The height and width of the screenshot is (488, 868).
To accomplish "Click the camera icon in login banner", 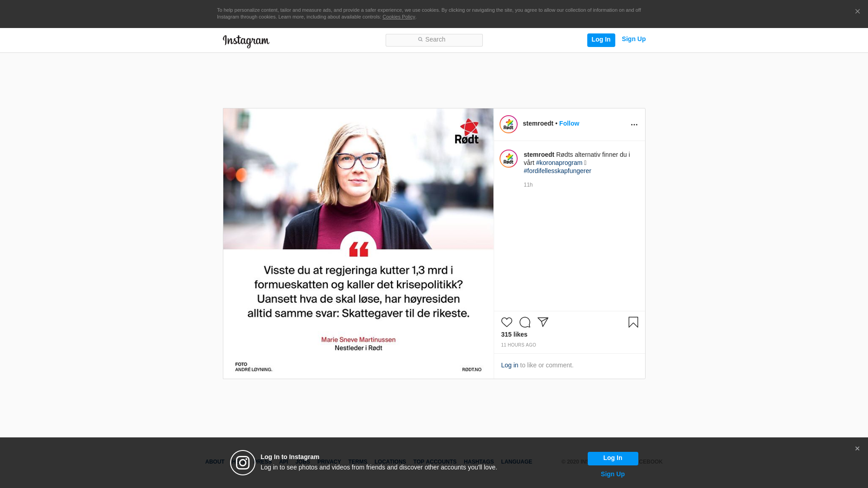I will click(243, 463).
